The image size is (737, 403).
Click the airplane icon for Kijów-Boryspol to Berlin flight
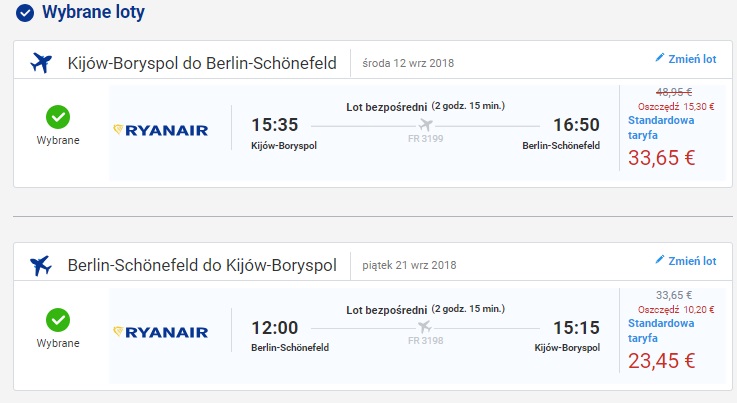tap(41, 62)
